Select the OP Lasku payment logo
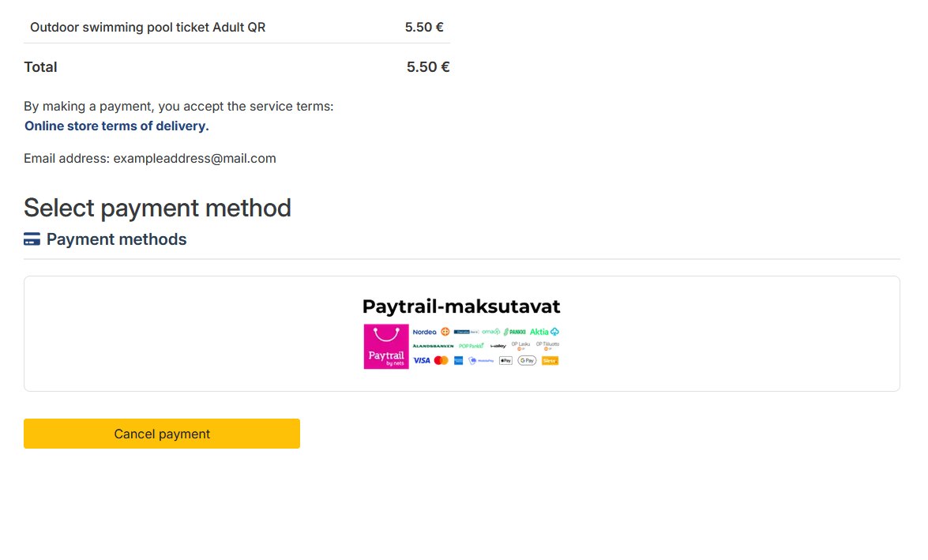Screen dimensions: 928x560 [520, 345]
